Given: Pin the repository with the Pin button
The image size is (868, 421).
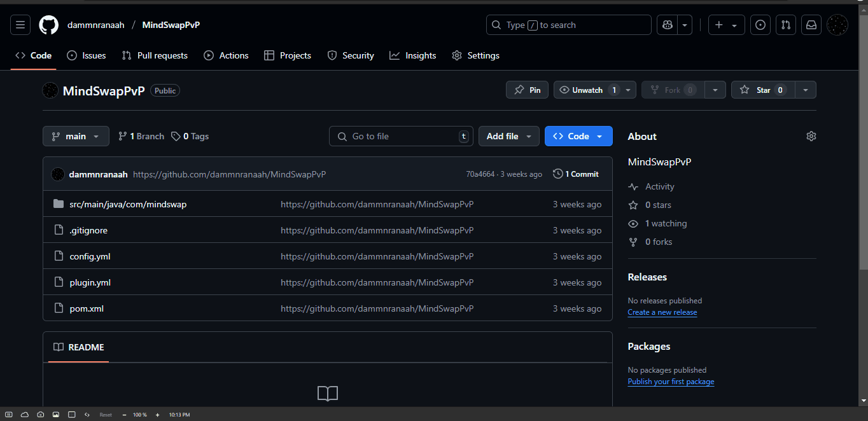Looking at the screenshot, I should 528,90.
